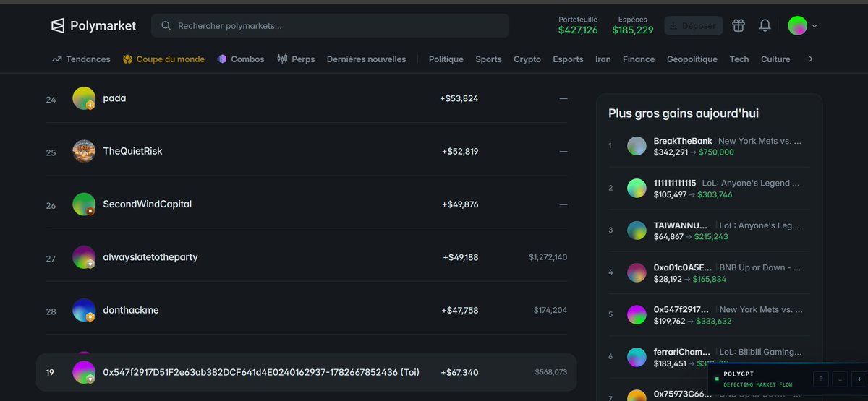The width and height of the screenshot is (868, 401).
Task: Click the Perps candlestick icon
Action: click(282, 59)
